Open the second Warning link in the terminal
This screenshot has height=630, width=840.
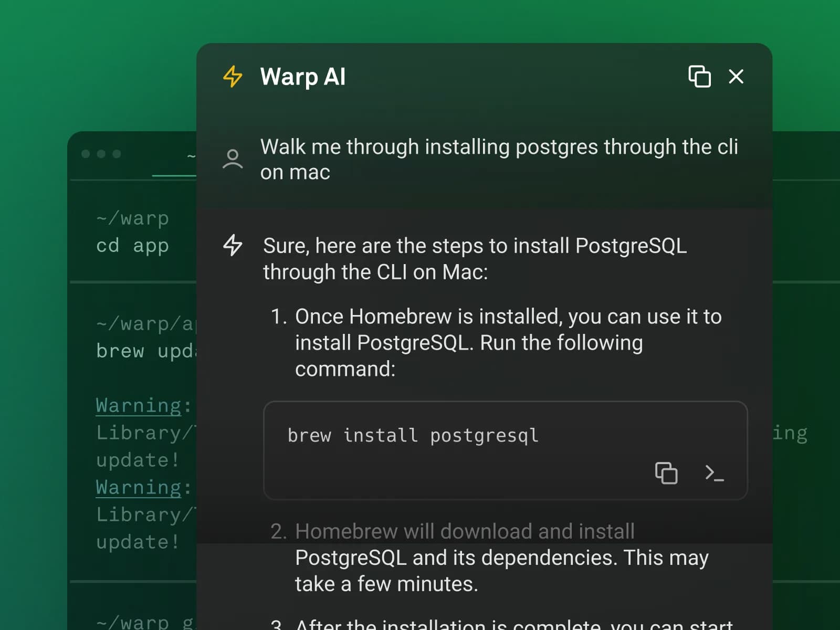click(138, 488)
